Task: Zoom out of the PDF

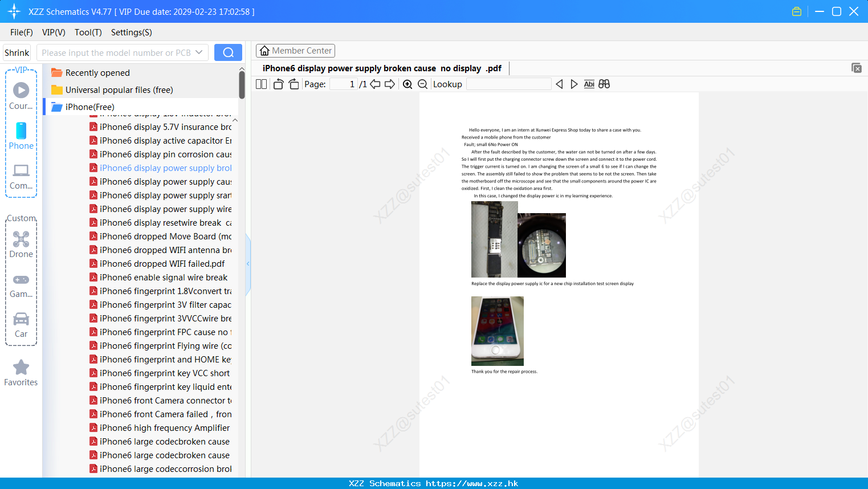Action: click(423, 84)
